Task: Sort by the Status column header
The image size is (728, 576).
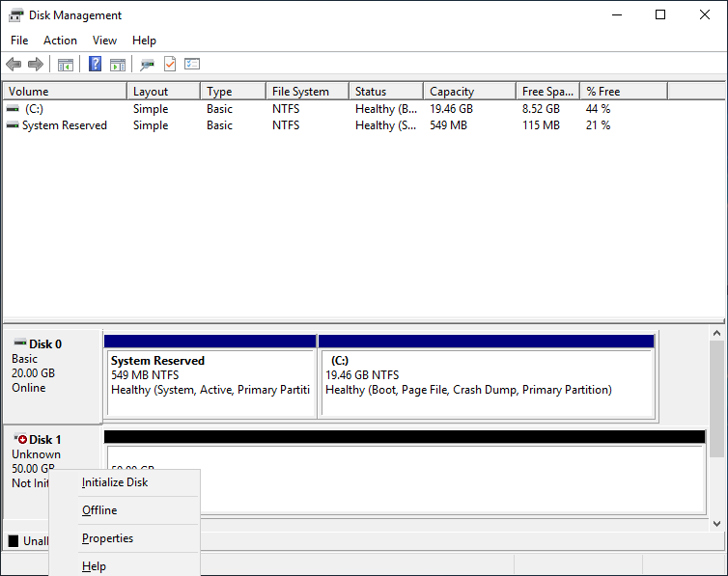Action: coord(386,92)
